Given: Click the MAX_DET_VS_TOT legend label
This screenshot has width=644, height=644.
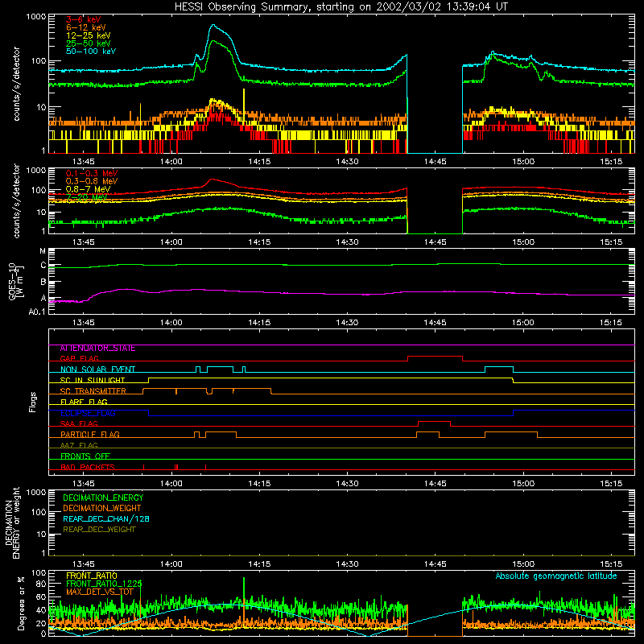Looking at the screenshot, I should 99,592.
